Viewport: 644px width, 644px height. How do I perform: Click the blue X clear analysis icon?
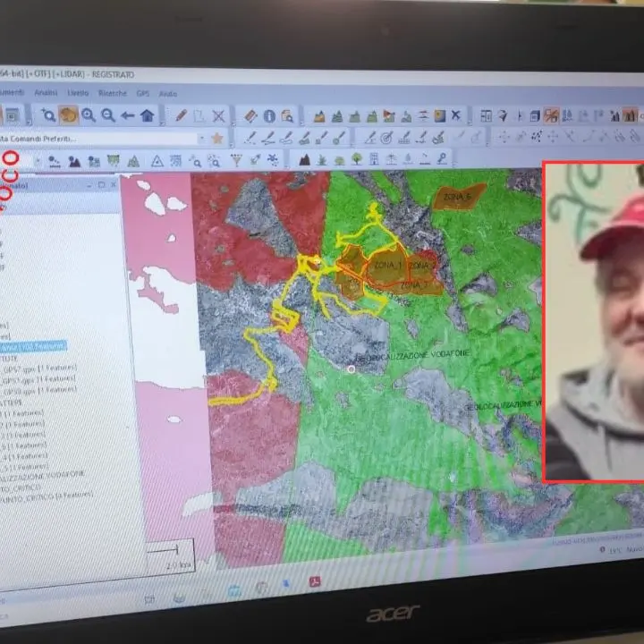(456, 115)
